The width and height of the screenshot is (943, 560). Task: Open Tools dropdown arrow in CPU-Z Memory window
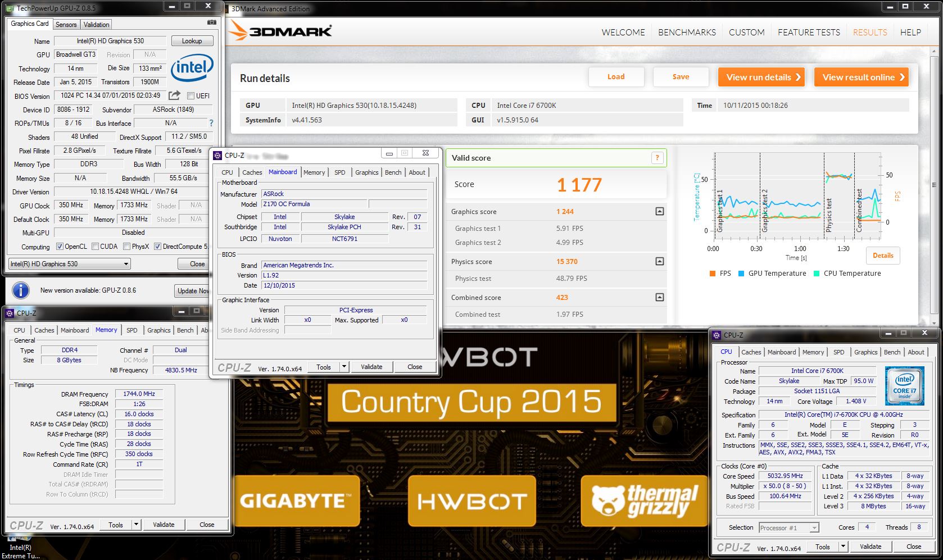coord(136,525)
